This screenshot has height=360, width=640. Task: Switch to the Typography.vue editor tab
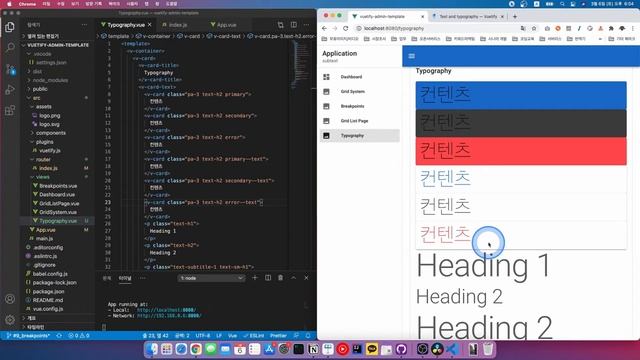tap(126, 25)
